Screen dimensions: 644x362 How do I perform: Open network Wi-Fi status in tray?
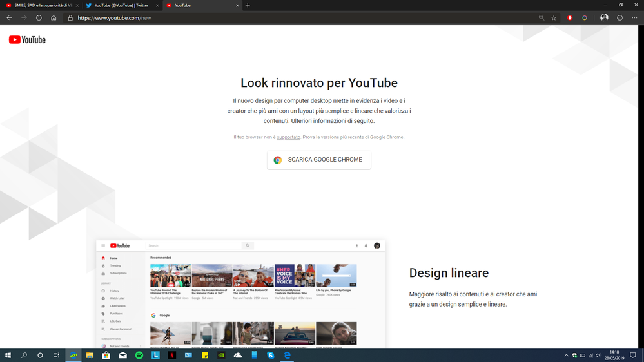pyautogui.click(x=590, y=356)
